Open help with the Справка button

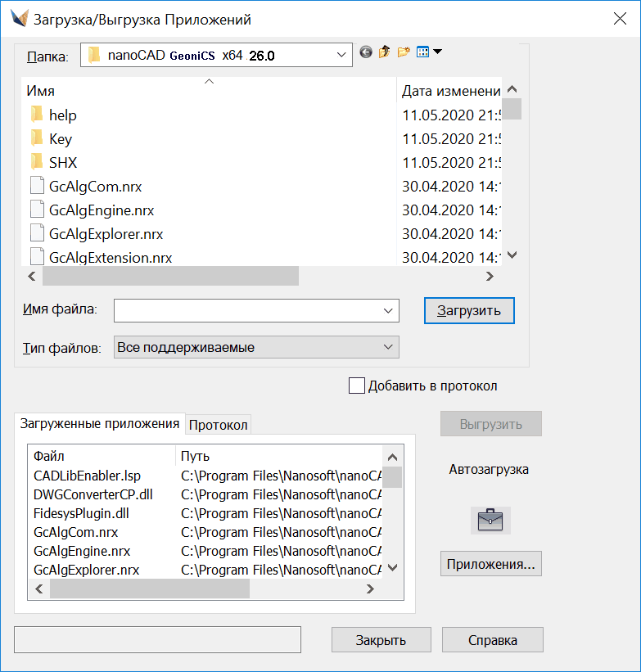(x=492, y=640)
